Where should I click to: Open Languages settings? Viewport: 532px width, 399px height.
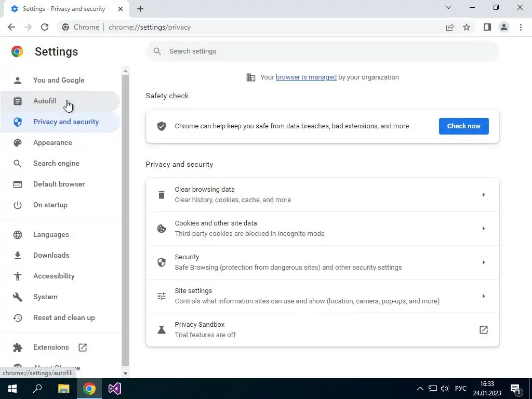(60, 234)
